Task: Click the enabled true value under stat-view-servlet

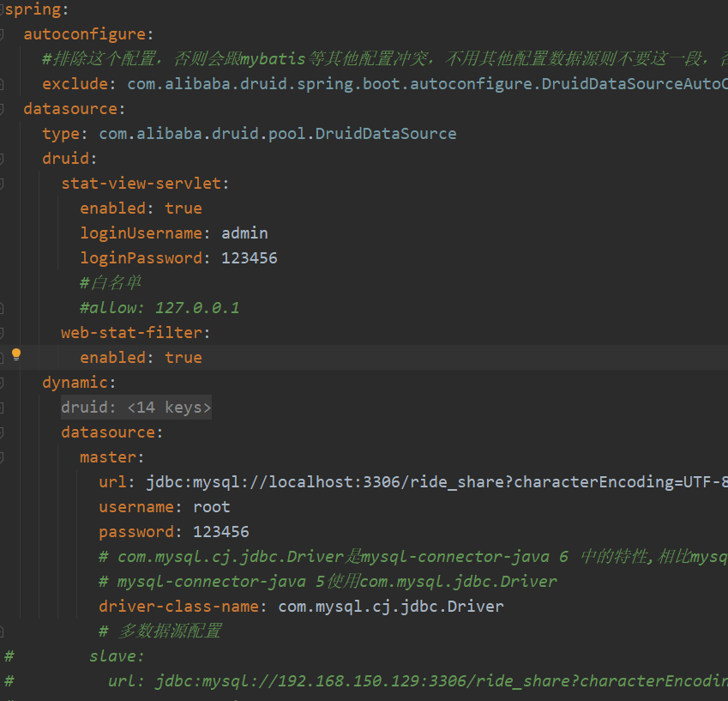Action: click(184, 208)
